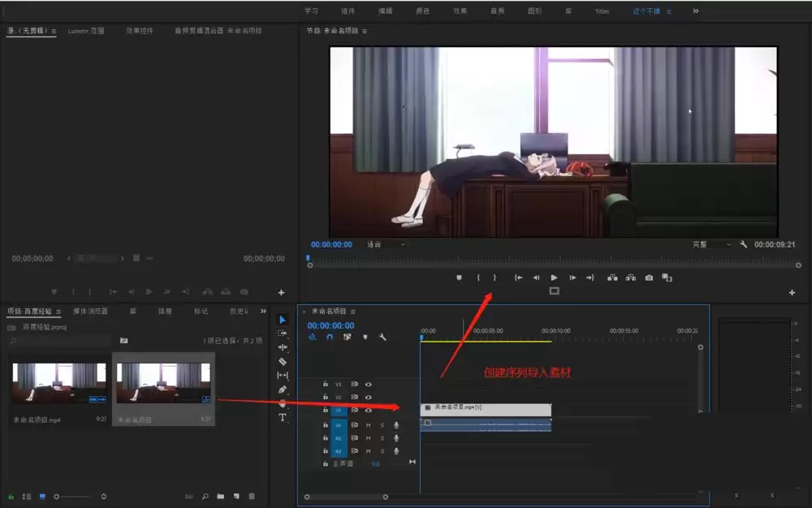The width and height of the screenshot is (812, 508).
Task: Open the timeline panel hamburger menu
Action: pos(352,313)
